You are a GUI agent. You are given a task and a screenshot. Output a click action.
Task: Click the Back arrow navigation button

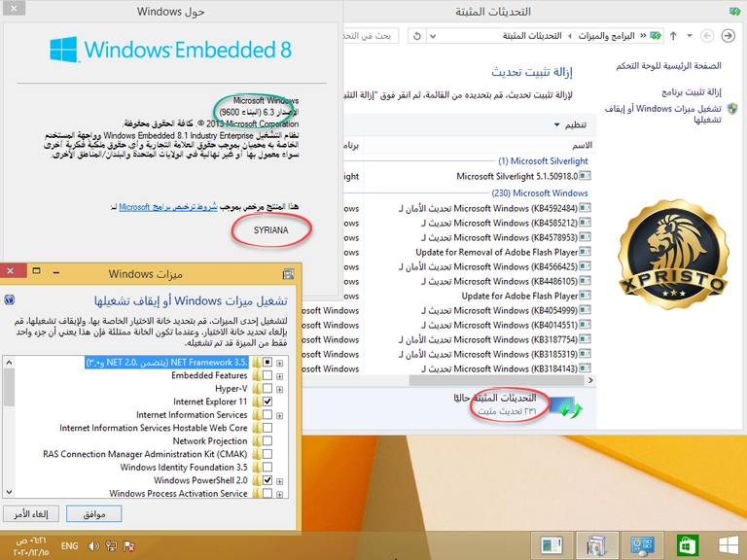tap(707, 36)
